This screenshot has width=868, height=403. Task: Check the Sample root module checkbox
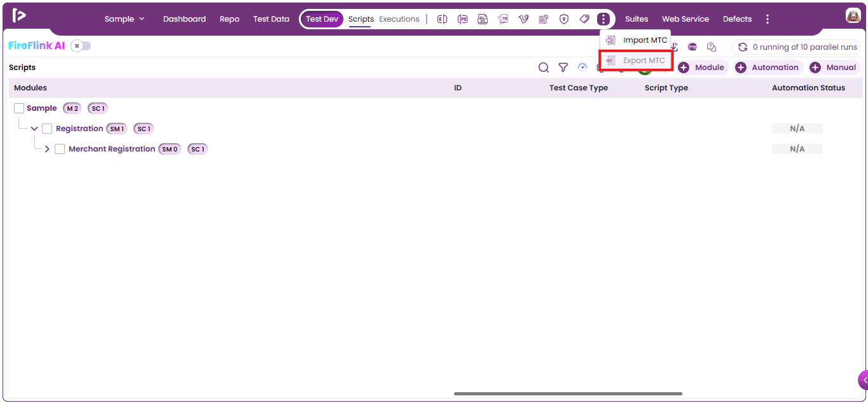19,108
